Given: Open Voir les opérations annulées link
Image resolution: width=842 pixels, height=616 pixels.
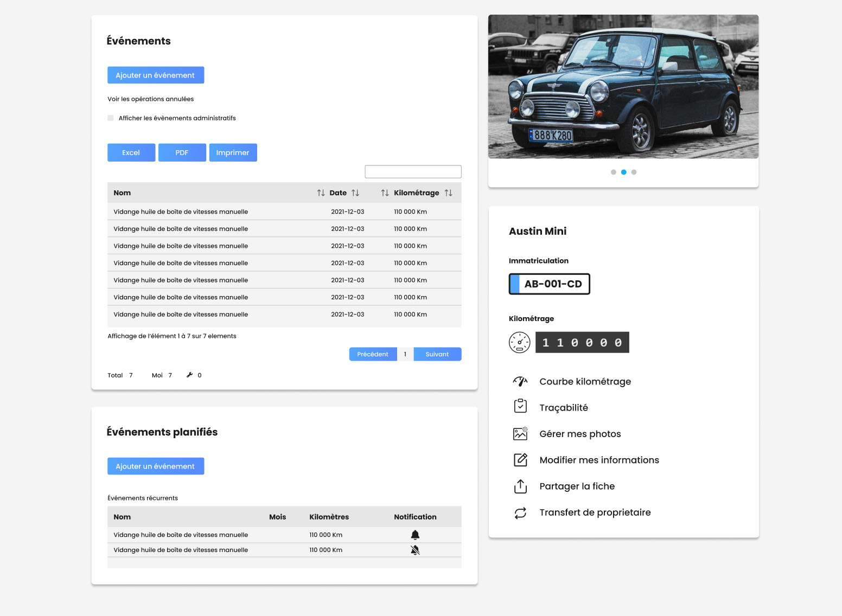Looking at the screenshot, I should point(150,99).
